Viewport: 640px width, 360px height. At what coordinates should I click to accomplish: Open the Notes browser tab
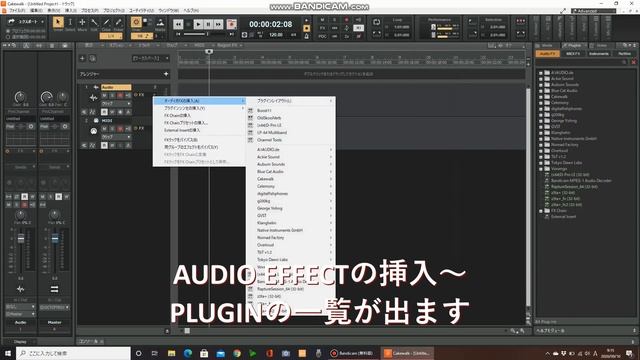601,45
